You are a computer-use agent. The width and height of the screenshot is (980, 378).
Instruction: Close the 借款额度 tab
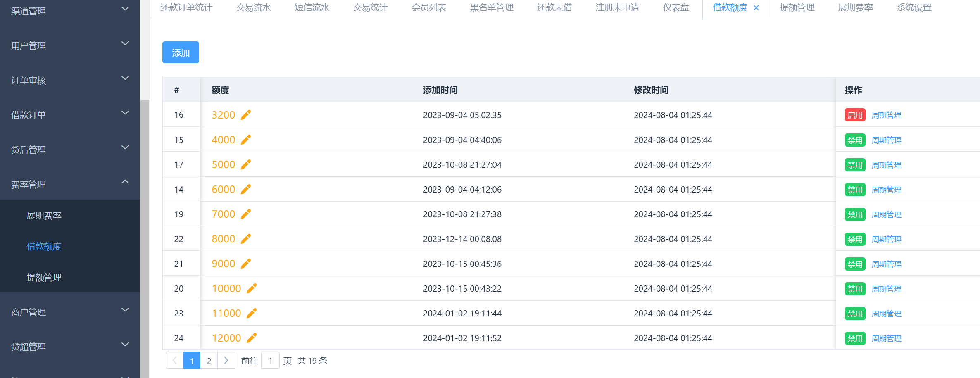[756, 8]
